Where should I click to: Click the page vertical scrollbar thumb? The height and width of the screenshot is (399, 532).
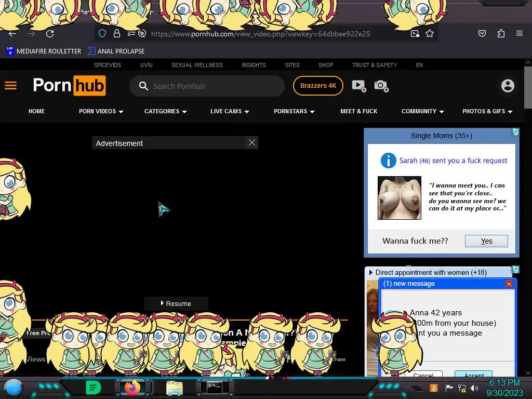pos(528,87)
